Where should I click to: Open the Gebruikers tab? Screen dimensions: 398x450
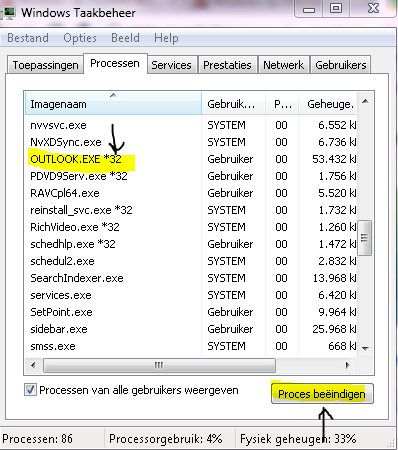341,65
